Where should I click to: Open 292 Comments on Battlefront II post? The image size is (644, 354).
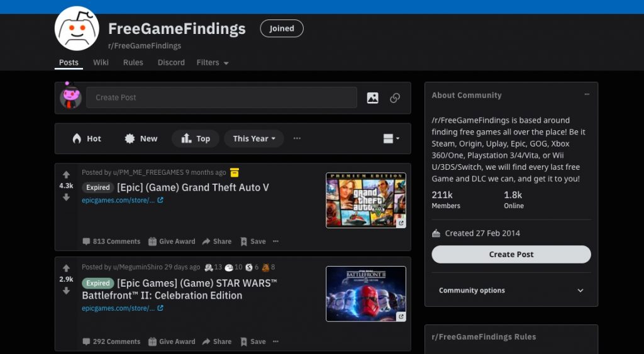click(111, 341)
